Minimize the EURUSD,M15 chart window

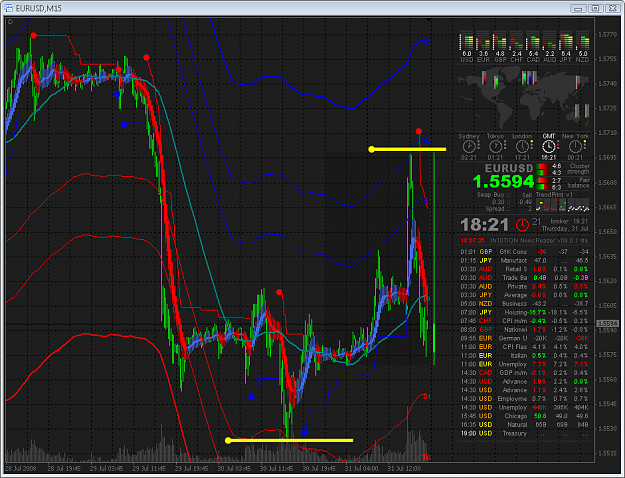click(x=578, y=8)
